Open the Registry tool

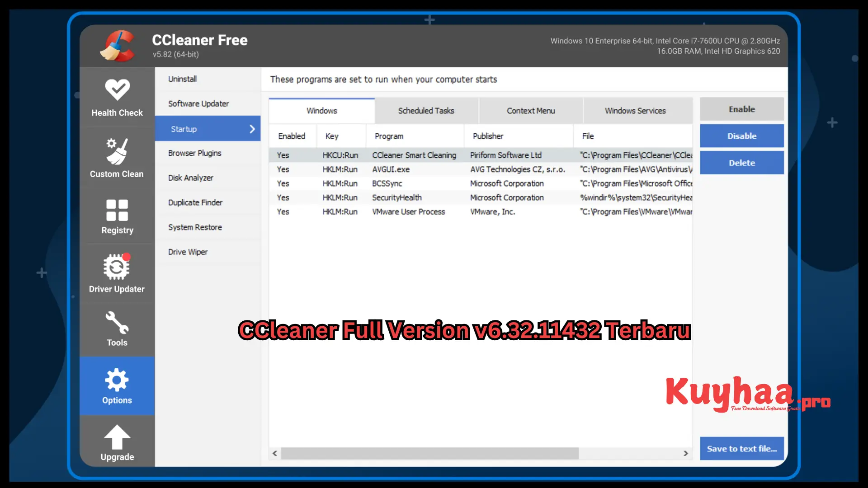tap(117, 216)
